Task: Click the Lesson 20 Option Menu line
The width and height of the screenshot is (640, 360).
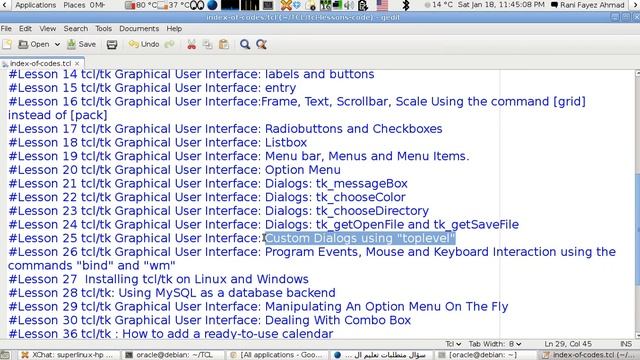Action: click(174, 170)
